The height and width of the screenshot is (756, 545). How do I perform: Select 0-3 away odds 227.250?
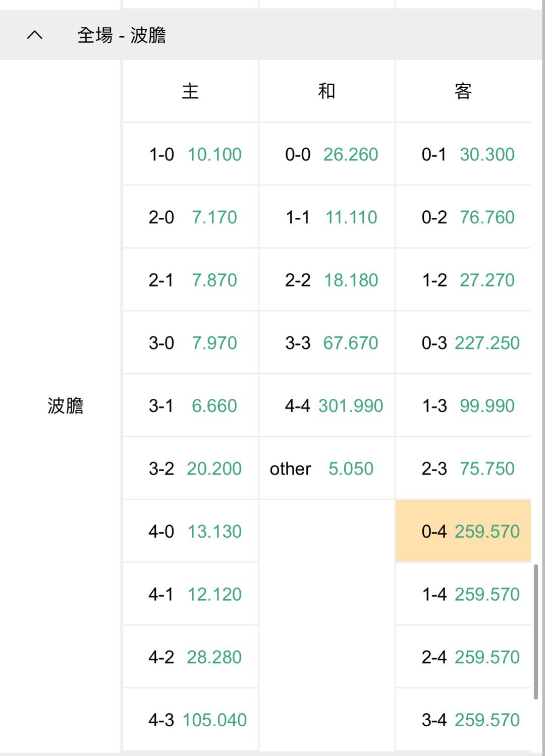tap(463, 342)
